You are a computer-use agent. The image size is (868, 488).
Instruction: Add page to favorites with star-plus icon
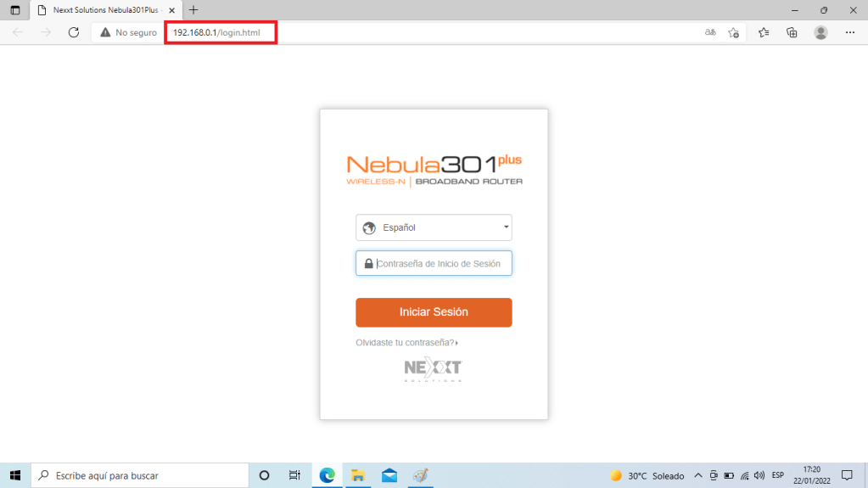[734, 32]
